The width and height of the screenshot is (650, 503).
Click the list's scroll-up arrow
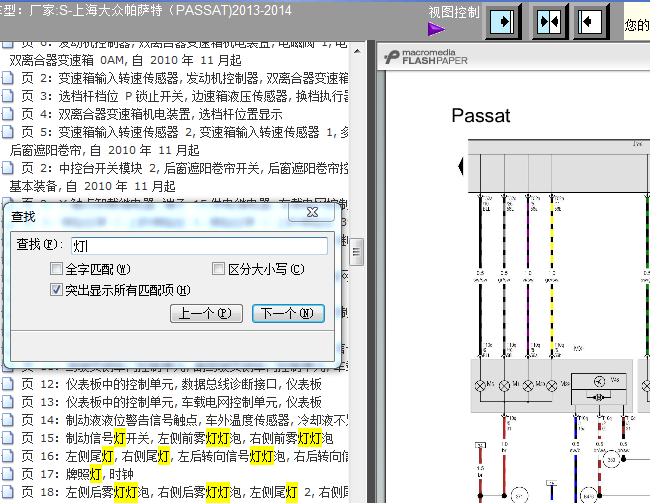coord(357,51)
